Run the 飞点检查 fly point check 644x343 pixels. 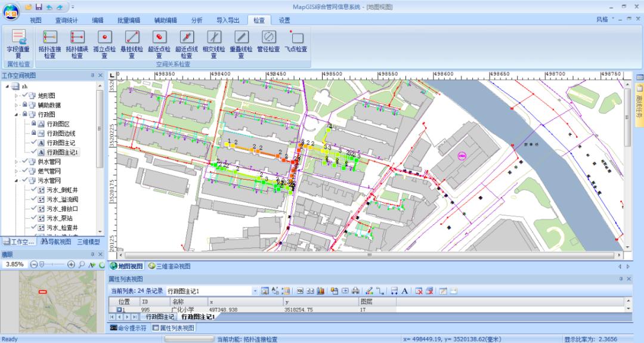pos(296,41)
